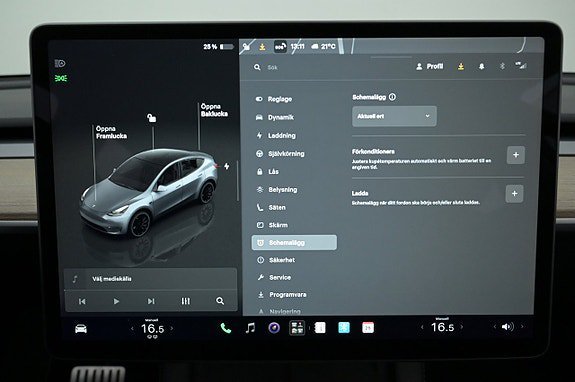575x382 pixels.
Task: Raise passenger temperature with right arrow
Action: (462, 327)
